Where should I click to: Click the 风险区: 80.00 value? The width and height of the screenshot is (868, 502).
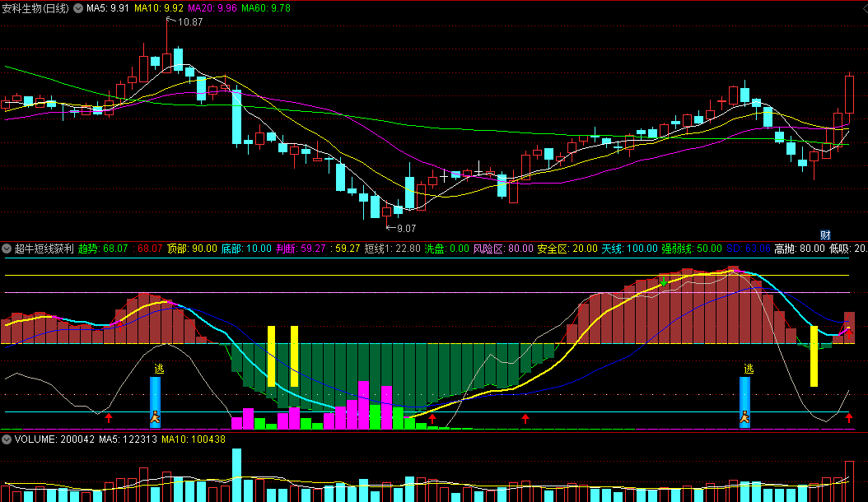coord(503,249)
